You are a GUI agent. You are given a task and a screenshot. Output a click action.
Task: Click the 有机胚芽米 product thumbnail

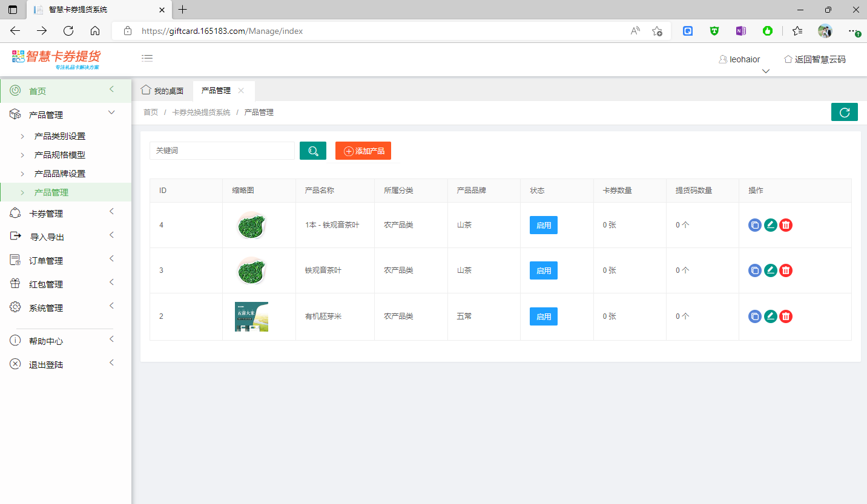[x=251, y=316]
